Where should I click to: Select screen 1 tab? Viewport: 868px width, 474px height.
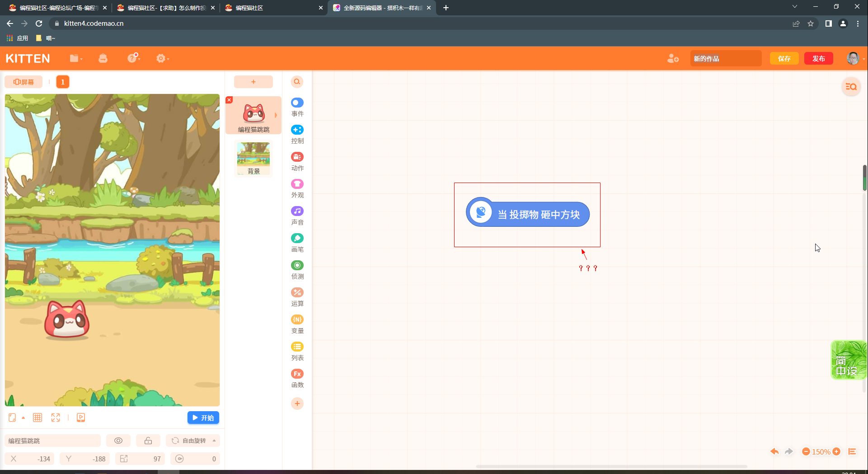pyautogui.click(x=63, y=82)
